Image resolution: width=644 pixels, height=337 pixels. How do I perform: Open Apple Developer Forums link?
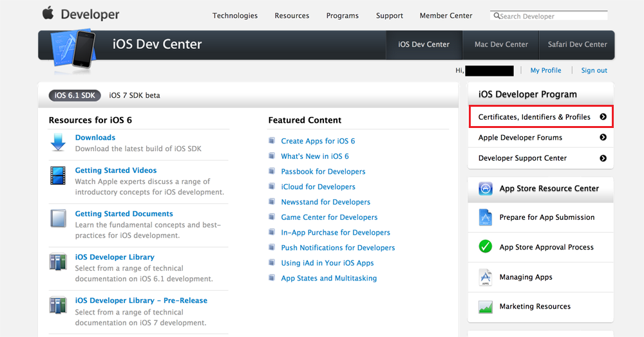click(520, 138)
